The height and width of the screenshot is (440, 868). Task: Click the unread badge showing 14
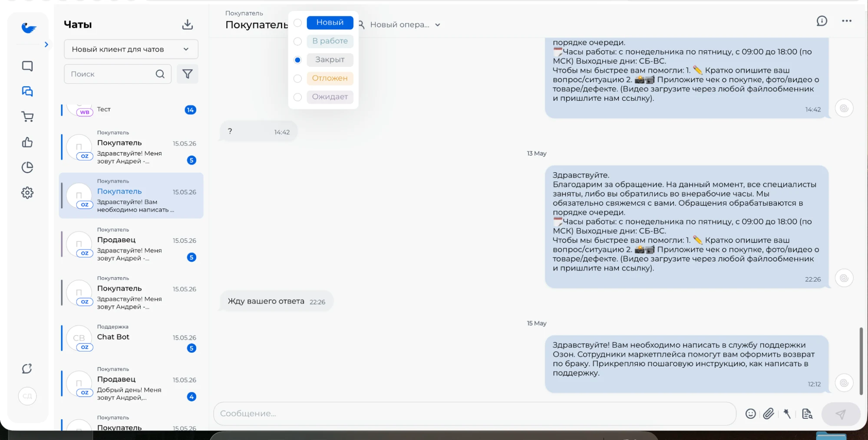190,110
